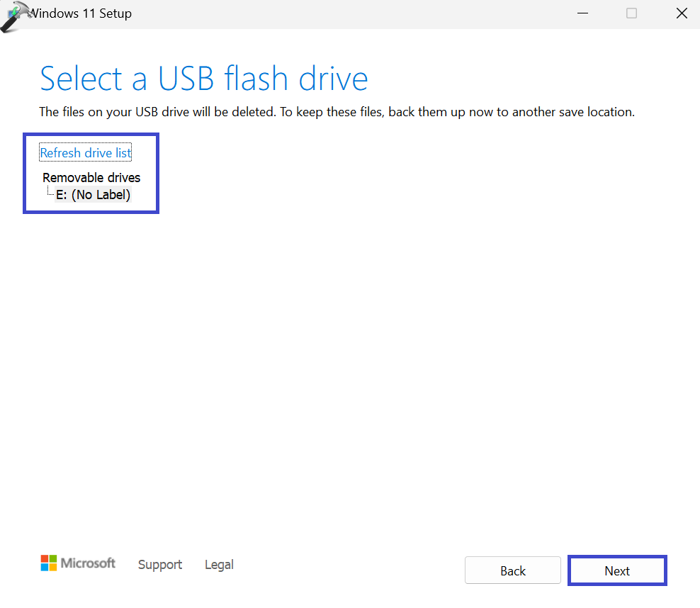Screen dimensions: 700x608
Task: Click the yellow square of the Microsoft logo
Action: tap(52, 567)
